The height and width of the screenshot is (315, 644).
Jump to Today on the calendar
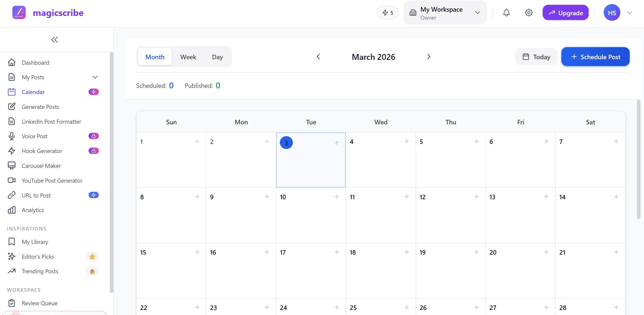pyautogui.click(x=536, y=57)
